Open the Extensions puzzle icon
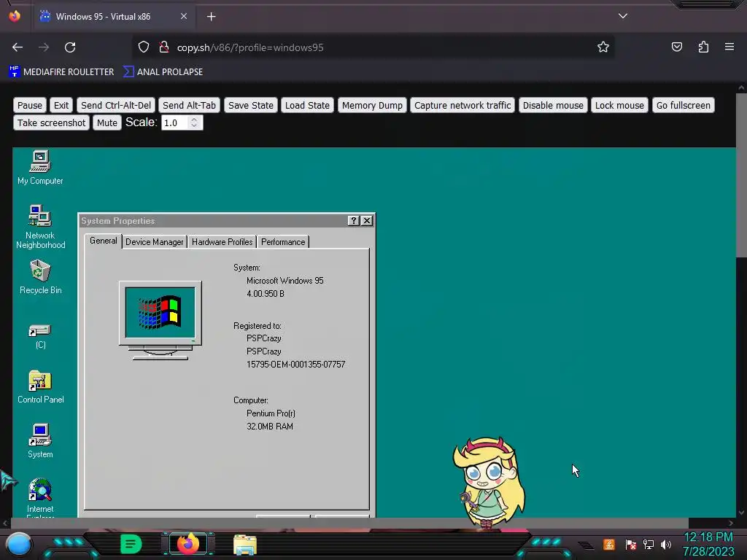Viewport: 747px width, 560px height. point(703,47)
